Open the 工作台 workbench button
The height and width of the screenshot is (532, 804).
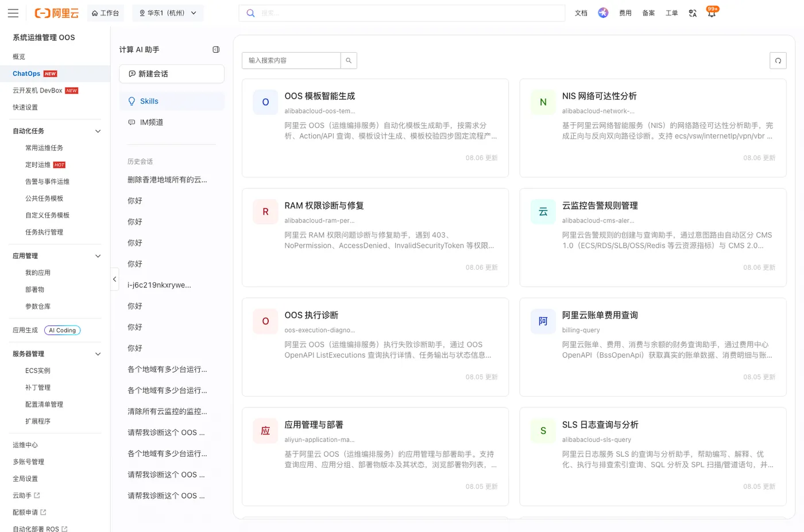[106, 13]
